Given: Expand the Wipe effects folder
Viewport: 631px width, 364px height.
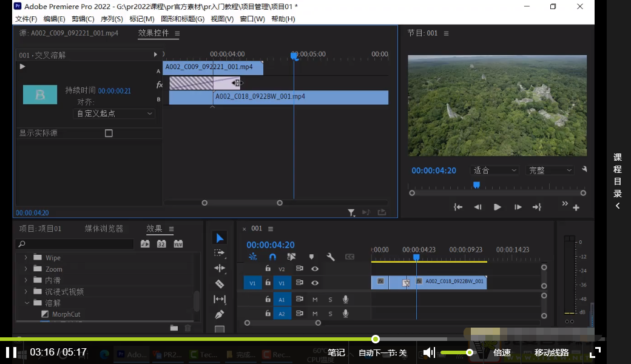Looking at the screenshot, I should 25,257.
